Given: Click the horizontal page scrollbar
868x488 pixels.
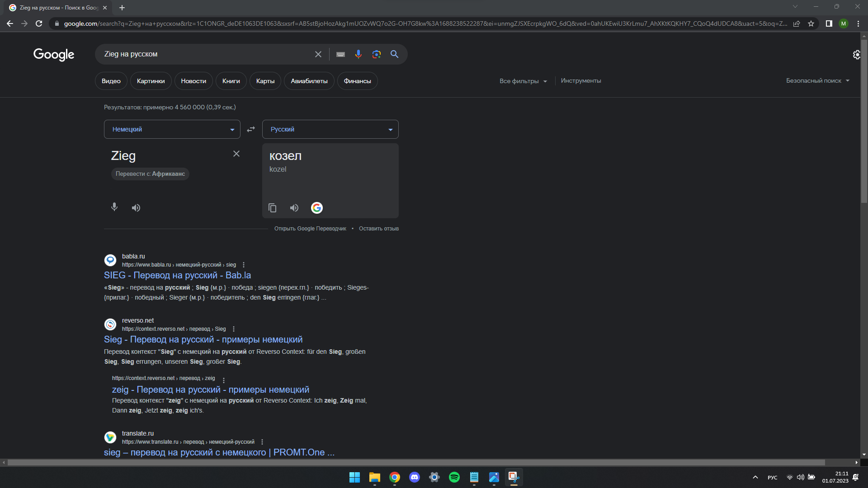Looking at the screenshot, I should pyautogui.click(x=416, y=463).
